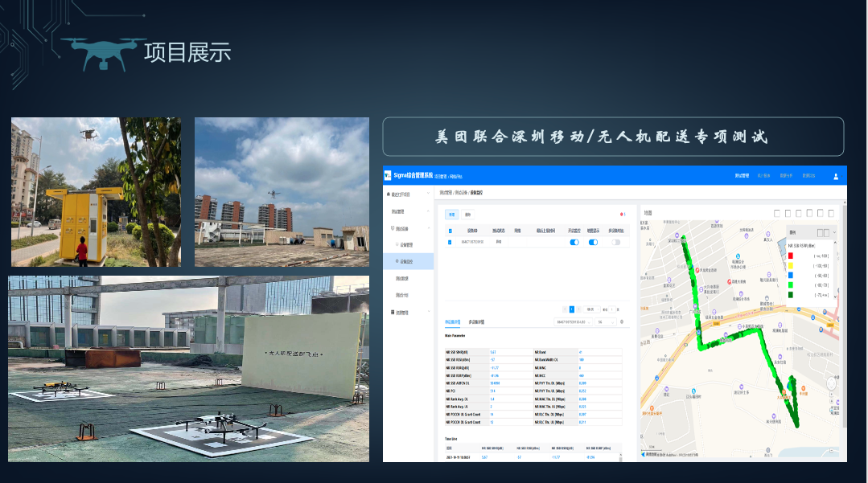The image size is (868, 483).
Task: Click the blue legend color swatch
Action: pos(791,276)
